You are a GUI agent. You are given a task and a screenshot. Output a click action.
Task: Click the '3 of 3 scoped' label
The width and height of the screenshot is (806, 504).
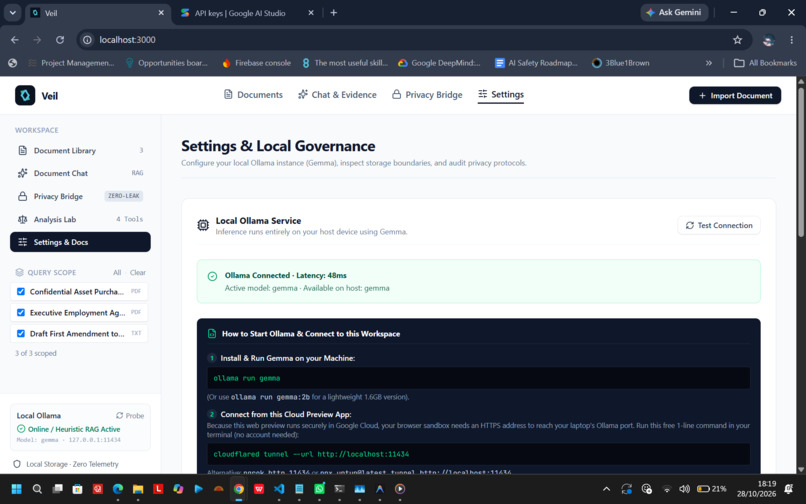tap(35, 353)
